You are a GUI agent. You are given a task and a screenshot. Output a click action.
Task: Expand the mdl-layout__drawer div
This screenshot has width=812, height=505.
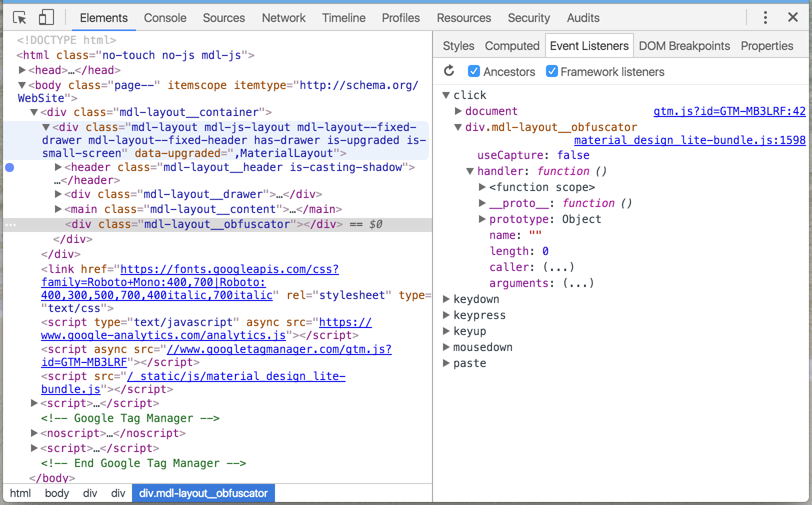(x=58, y=194)
